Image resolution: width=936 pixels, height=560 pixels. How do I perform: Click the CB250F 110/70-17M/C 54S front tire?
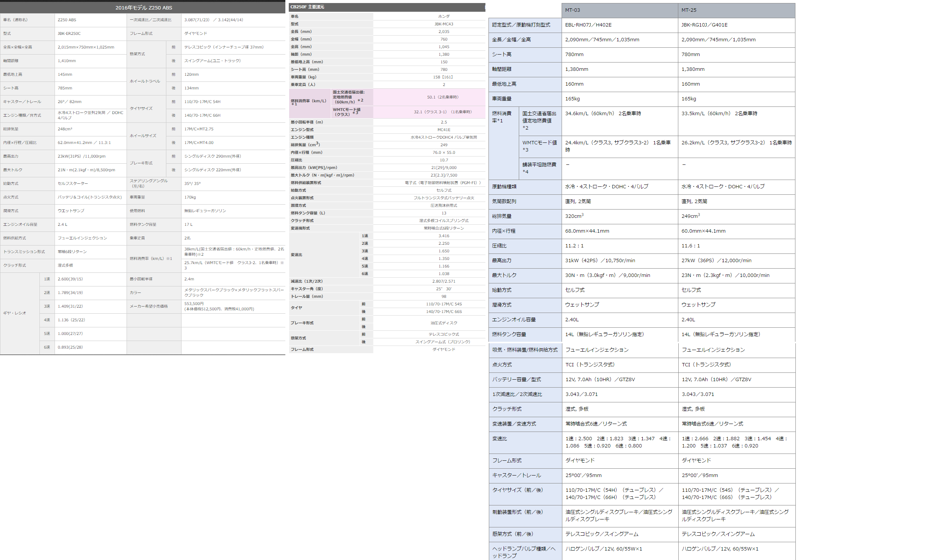pos(444,304)
